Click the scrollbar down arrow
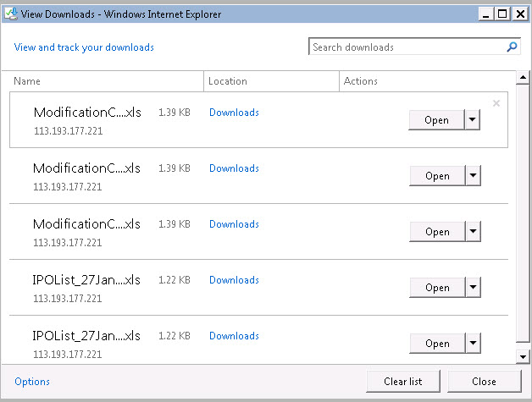532x402 pixels. 524,356
